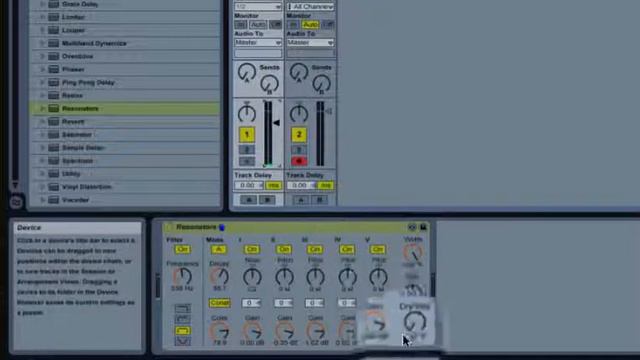Image resolution: width=640 pixels, height=360 pixels.
Task: Toggle resonator IV On button
Action: [x=347, y=249]
